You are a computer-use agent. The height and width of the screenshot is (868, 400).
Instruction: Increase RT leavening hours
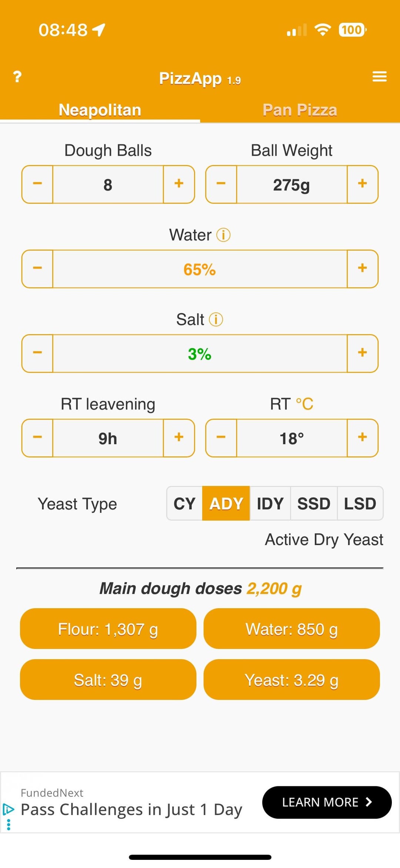click(179, 438)
